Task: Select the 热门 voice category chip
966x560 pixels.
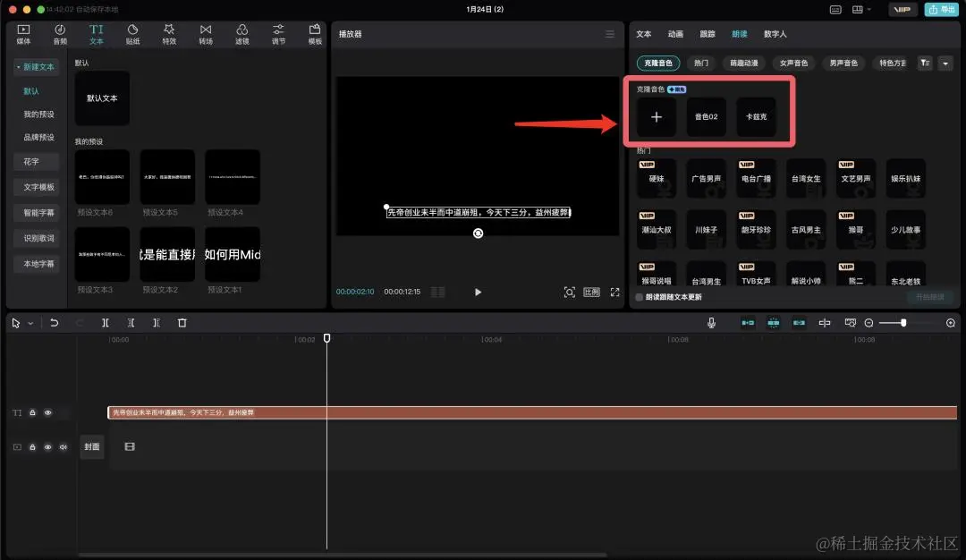Action: [x=701, y=63]
